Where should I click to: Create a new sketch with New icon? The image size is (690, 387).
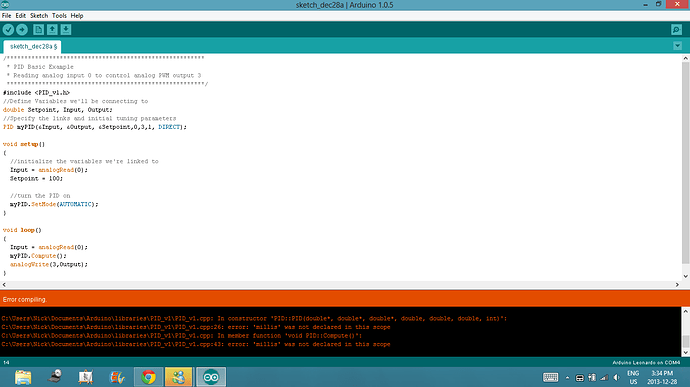click(38, 29)
